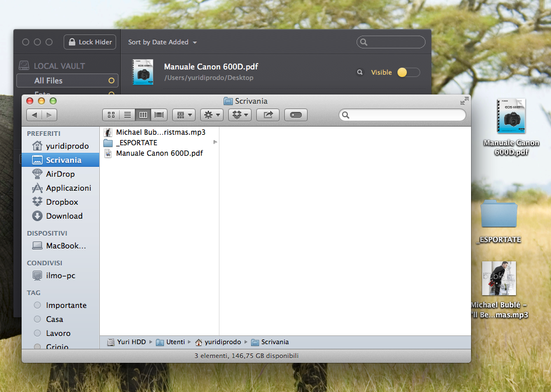Click Scrivania in the path bar
The width and height of the screenshot is (551, 392).
pos(270,342)
